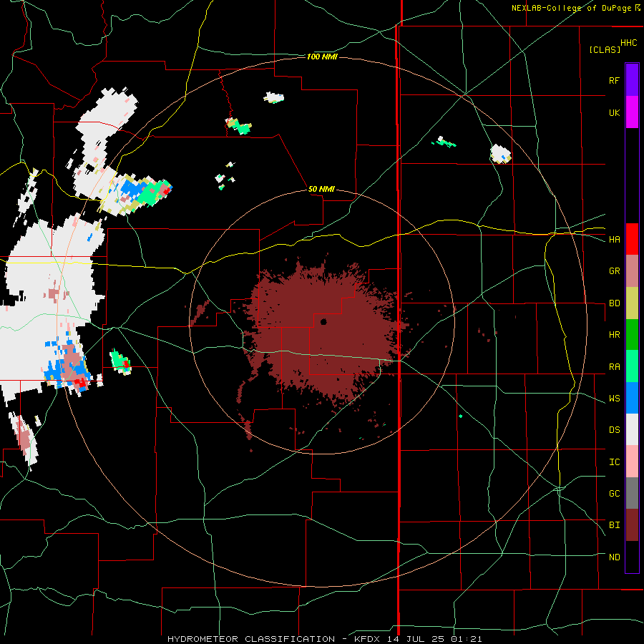The image size is (644, 644).
Task: Click the black radar site dot
Action: (x=323, y=321)
